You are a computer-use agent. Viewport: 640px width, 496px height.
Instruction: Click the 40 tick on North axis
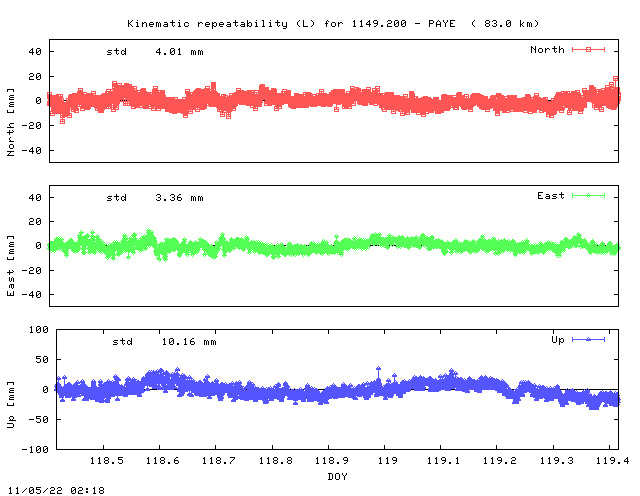pos(35,52)
